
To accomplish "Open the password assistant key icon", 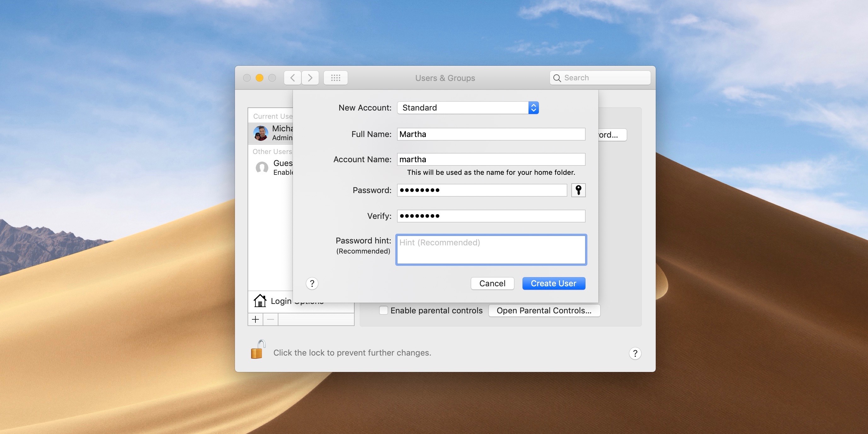I will click(x=578, y=190).
